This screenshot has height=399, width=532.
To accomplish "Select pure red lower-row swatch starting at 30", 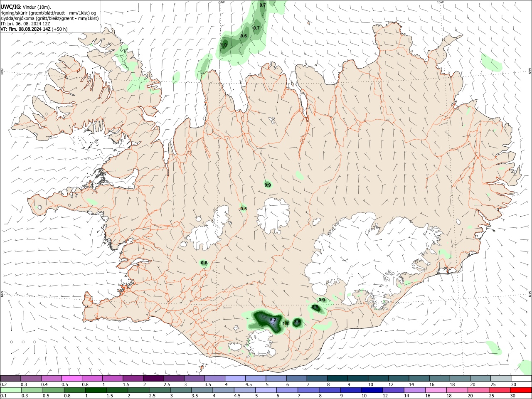I will point(521,390).
